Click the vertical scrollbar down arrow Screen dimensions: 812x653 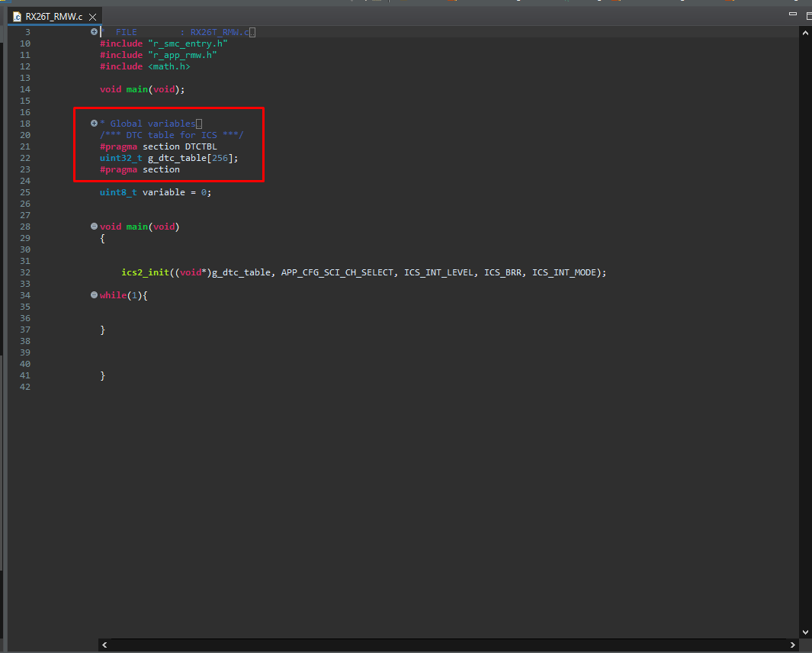point(805,632)
